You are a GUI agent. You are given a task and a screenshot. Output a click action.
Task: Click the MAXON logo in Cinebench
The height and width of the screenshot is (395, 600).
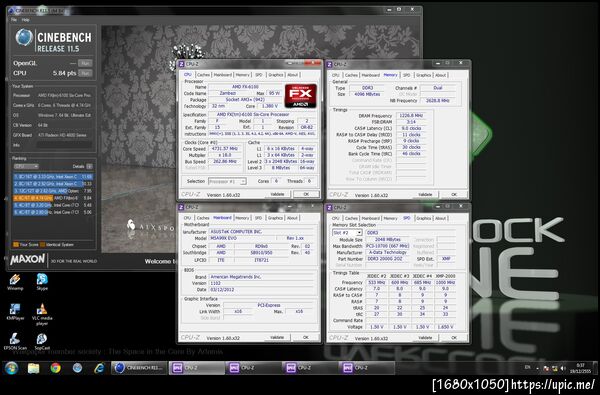28,260
